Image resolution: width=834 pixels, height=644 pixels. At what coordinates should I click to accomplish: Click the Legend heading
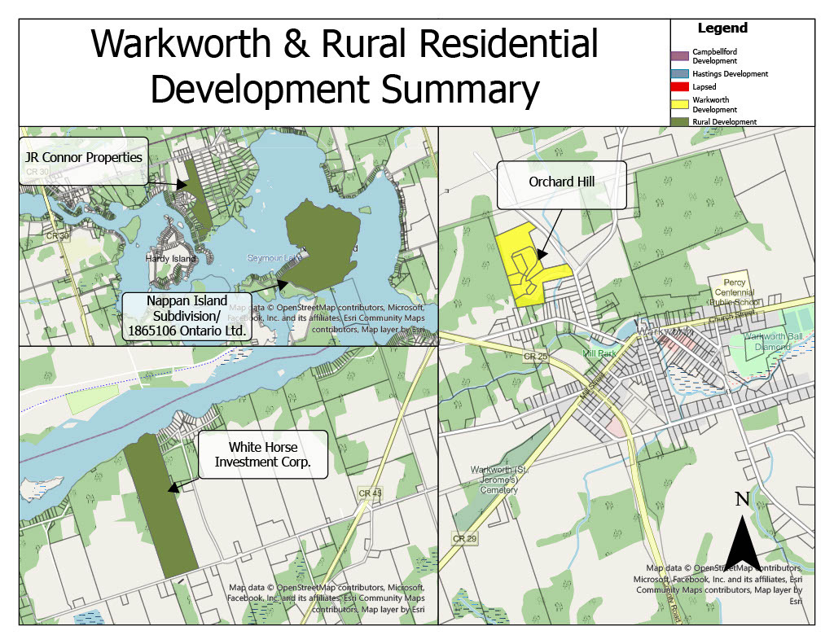[x=722, y=28]
